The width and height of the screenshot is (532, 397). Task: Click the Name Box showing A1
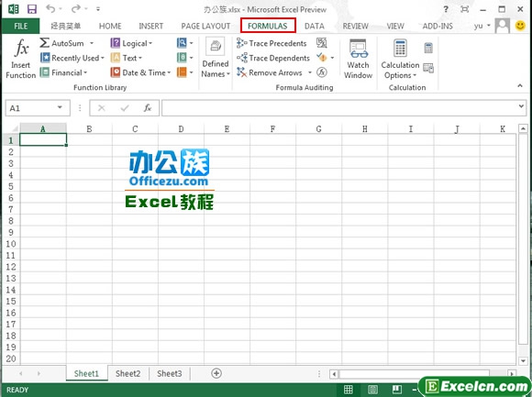coord(38,108)
